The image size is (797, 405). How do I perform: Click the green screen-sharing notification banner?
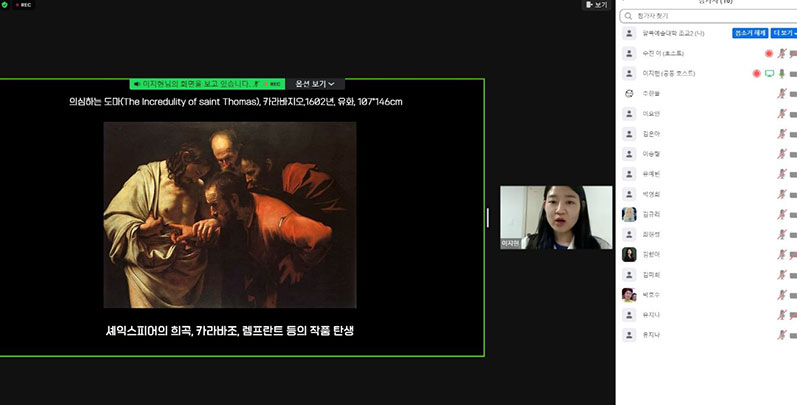tap(207, 84)
